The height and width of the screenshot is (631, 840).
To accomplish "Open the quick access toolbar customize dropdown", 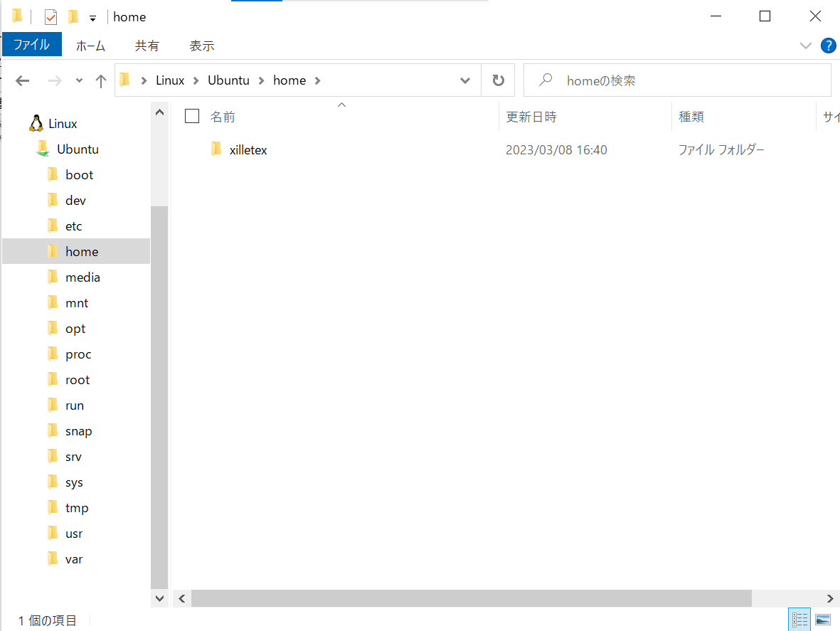I will click(92, 18).
